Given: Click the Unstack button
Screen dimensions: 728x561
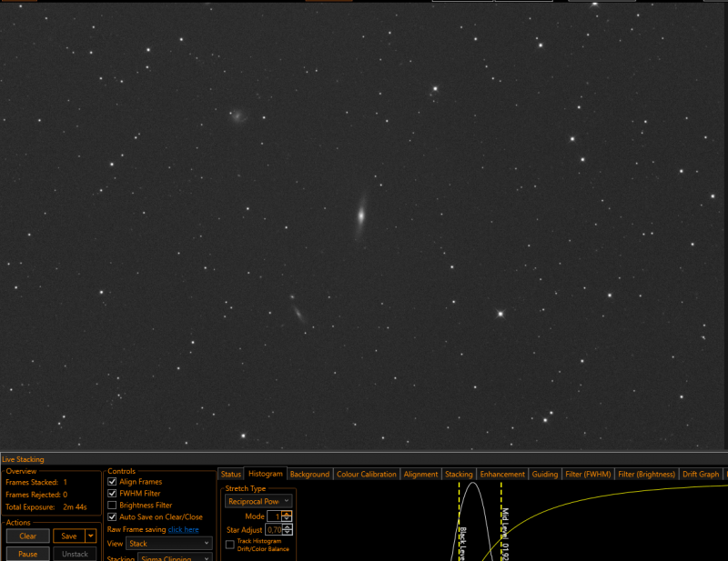Looking at the screenshot, I should pos(75,554).
